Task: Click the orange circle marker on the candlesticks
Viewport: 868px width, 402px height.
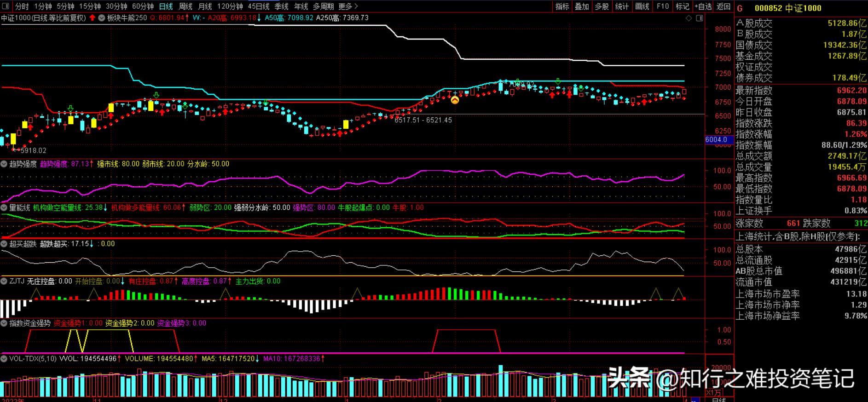Action: 455,100
